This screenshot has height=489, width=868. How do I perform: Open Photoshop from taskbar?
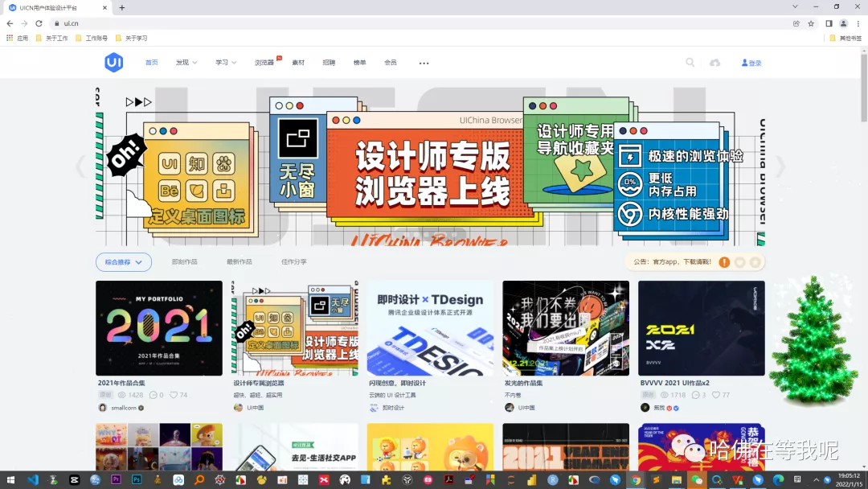click(137, 480)
